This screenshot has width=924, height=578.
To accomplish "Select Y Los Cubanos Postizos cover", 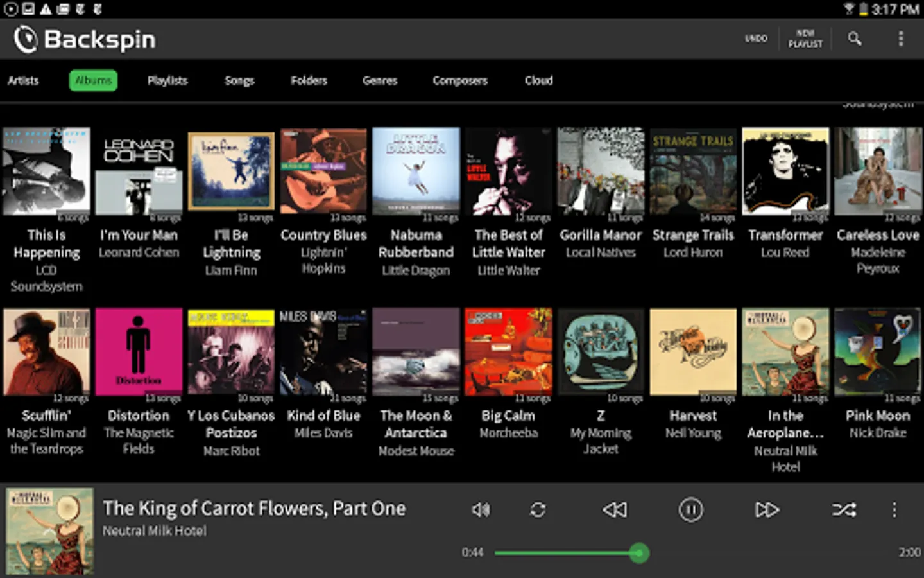I will click(231, 352).
